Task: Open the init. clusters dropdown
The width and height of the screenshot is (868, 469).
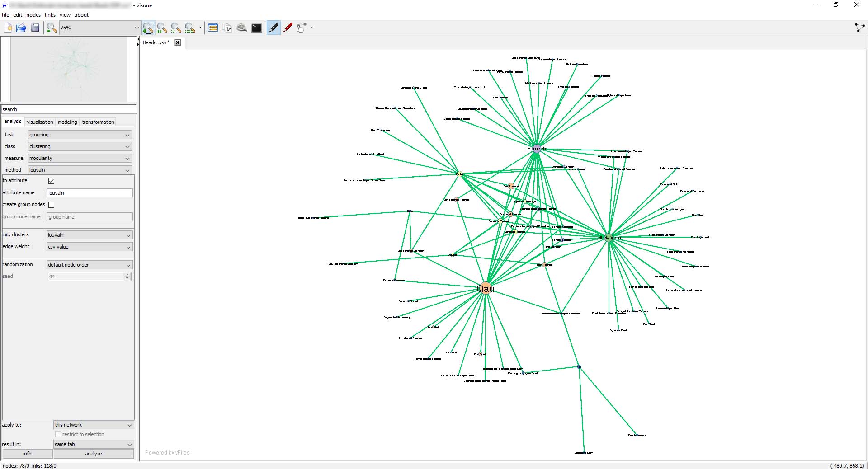Action: click(x=90, y=235)
